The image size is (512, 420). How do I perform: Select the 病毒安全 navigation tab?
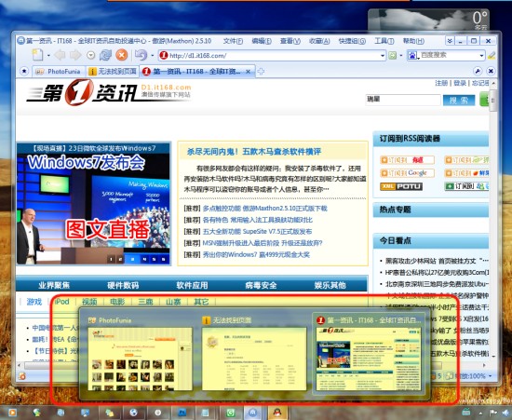pyautogui.click(x=261, y=285)
